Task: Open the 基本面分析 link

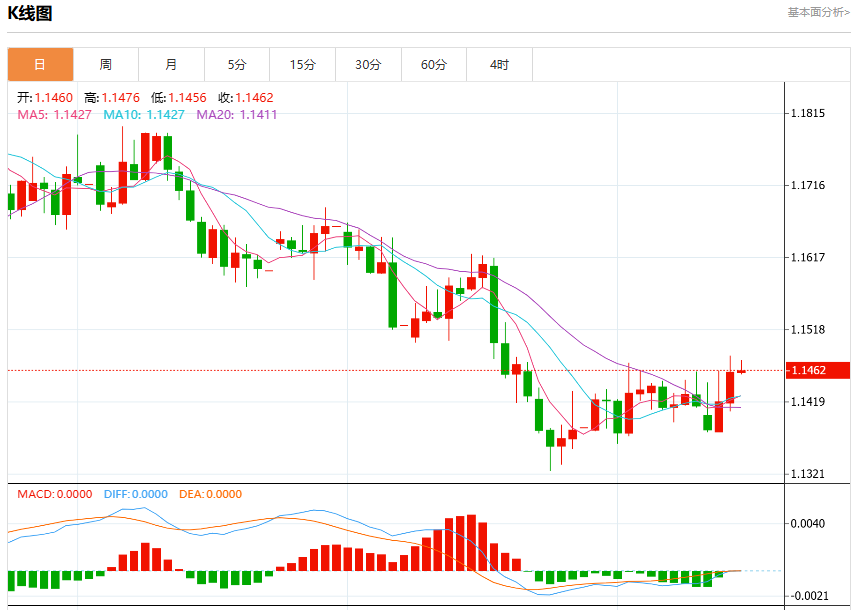Action: 818,12
